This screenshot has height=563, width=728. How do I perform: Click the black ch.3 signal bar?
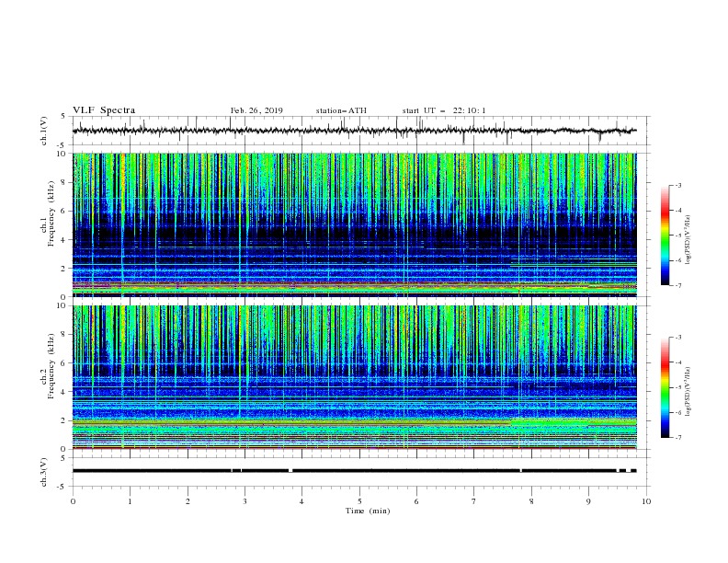click(x=355, y=471)
